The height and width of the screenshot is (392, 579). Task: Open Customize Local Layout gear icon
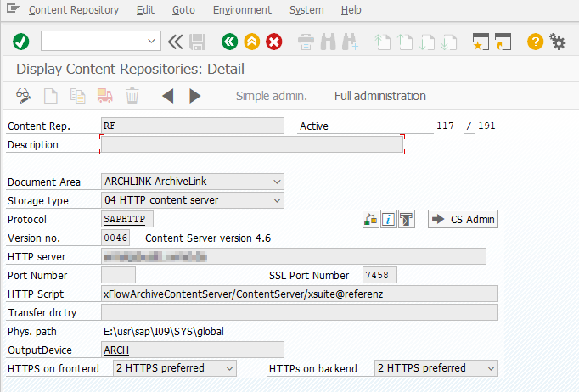click(x=558, y=41)
